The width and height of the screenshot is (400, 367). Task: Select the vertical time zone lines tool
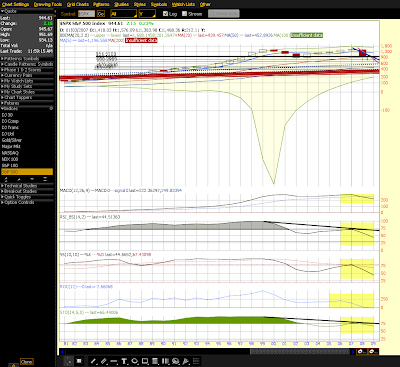pos(165,361)
